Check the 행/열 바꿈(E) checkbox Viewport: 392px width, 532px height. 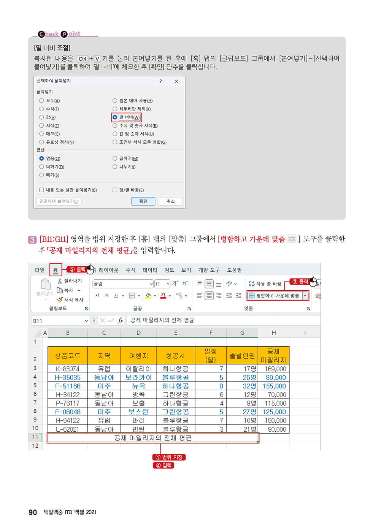(x=115, y=190)
